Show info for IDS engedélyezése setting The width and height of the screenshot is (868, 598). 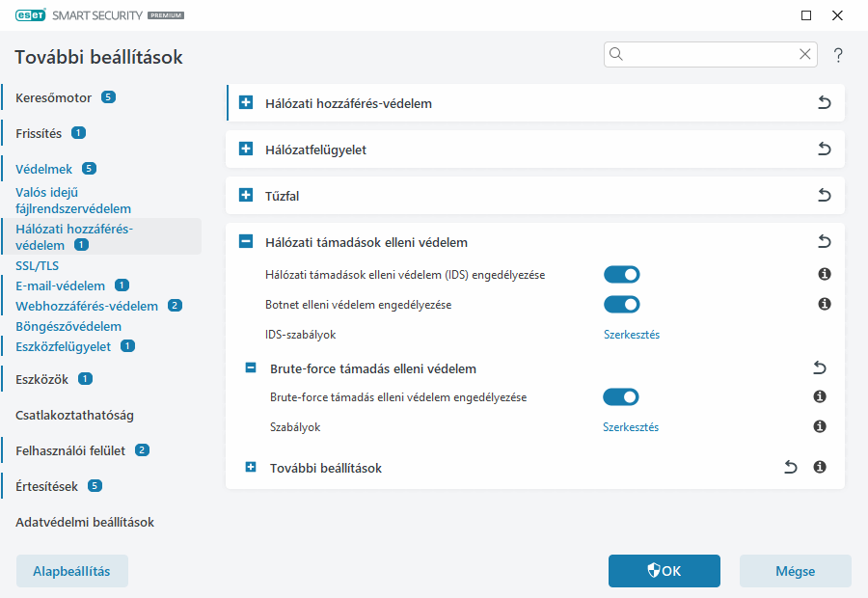click(825, 275)
